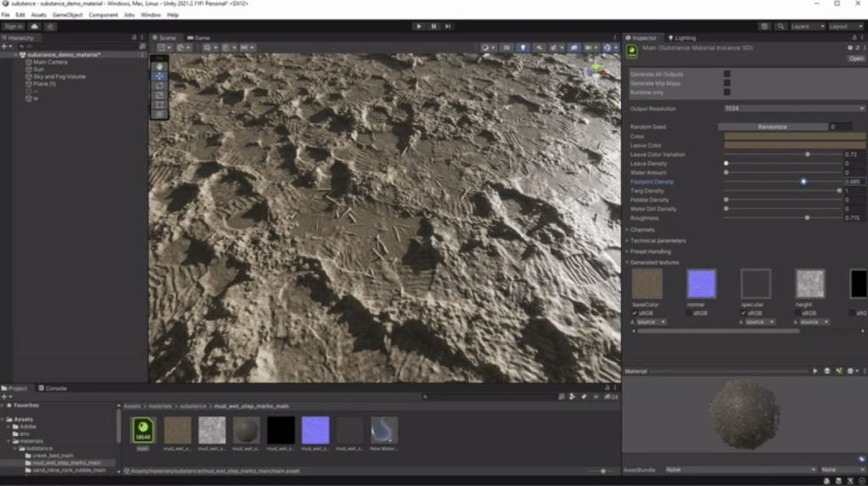
Task: Open the Output Resolution dropdown
Action: click(x=793, y=109)
